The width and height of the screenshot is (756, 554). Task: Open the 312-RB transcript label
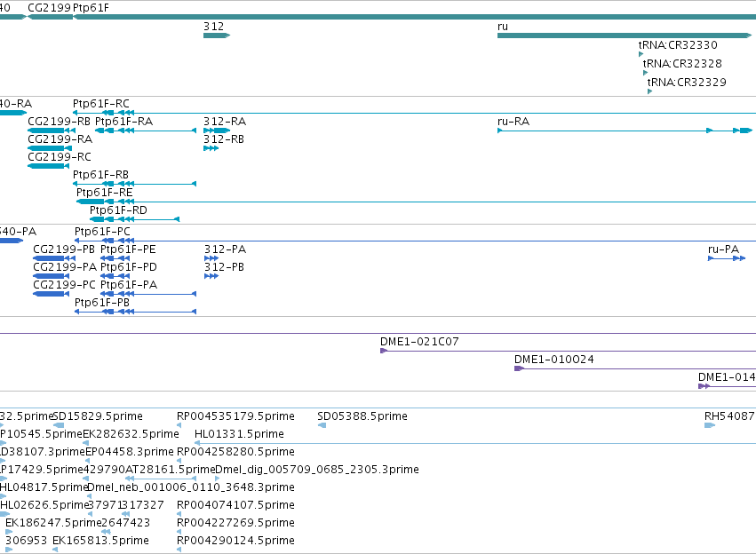tap(224, 139)
